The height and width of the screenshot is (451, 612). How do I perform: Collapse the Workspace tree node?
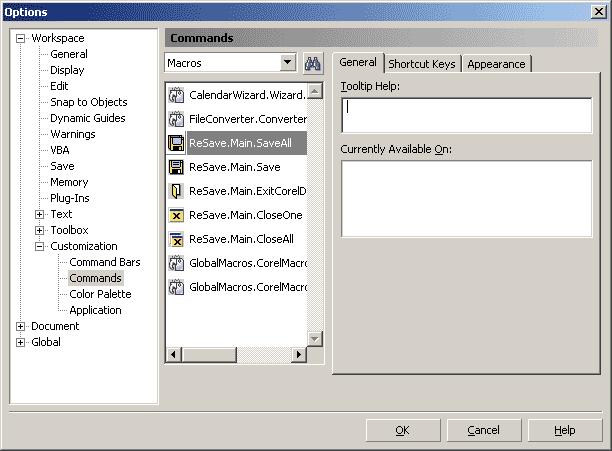pyautogui.click(x=20, y=38)
